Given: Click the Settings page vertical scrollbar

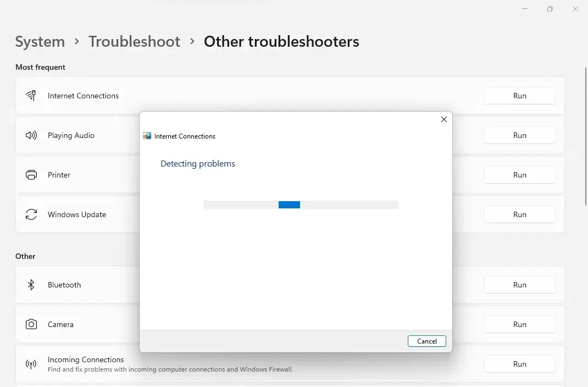Looking at the screenshot, I should pos(586,136).
